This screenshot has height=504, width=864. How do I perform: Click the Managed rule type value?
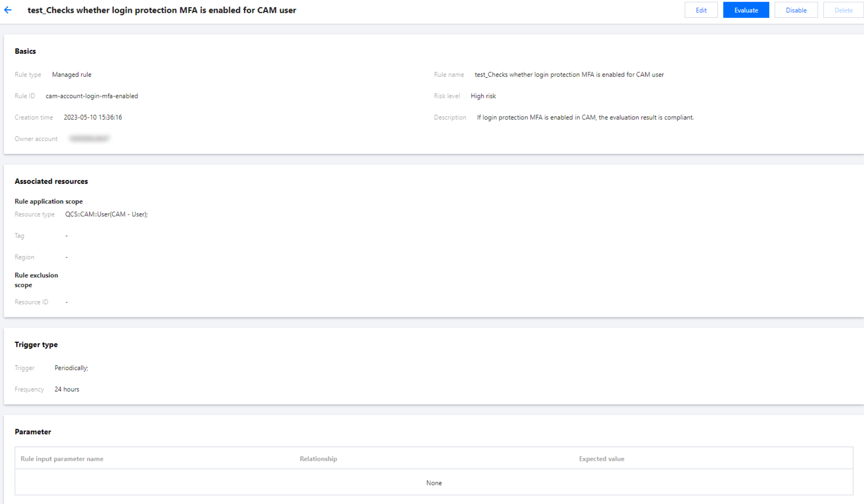[x=72, y=75]
